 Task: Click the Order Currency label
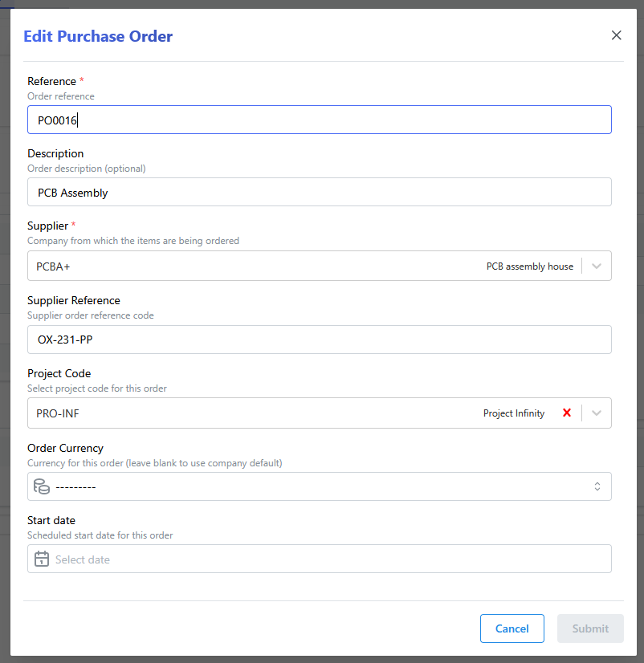click(65, 448)
